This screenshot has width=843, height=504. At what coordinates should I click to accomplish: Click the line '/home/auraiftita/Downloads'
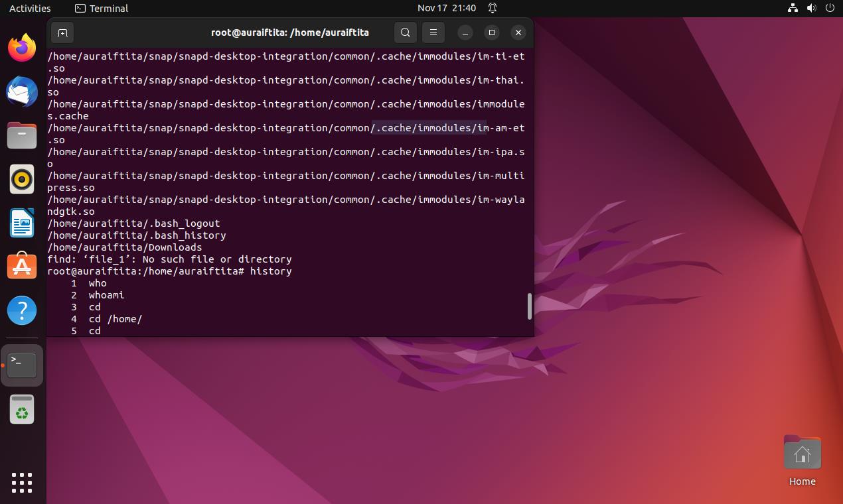point(125,247)
